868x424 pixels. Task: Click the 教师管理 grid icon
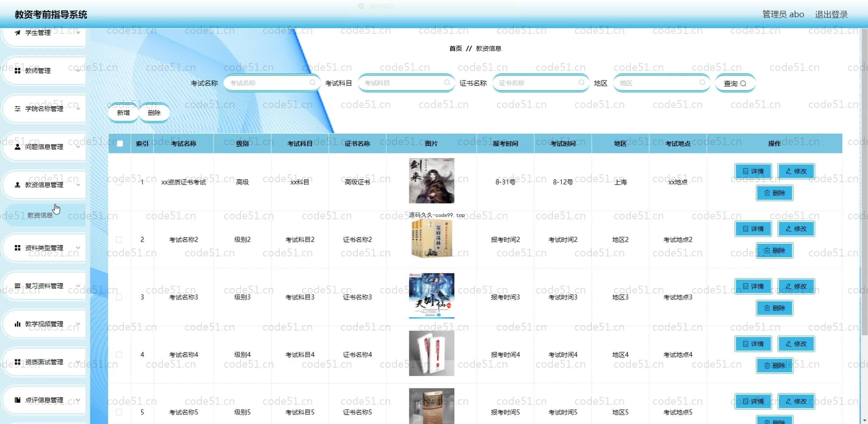[x=18, y=70]
